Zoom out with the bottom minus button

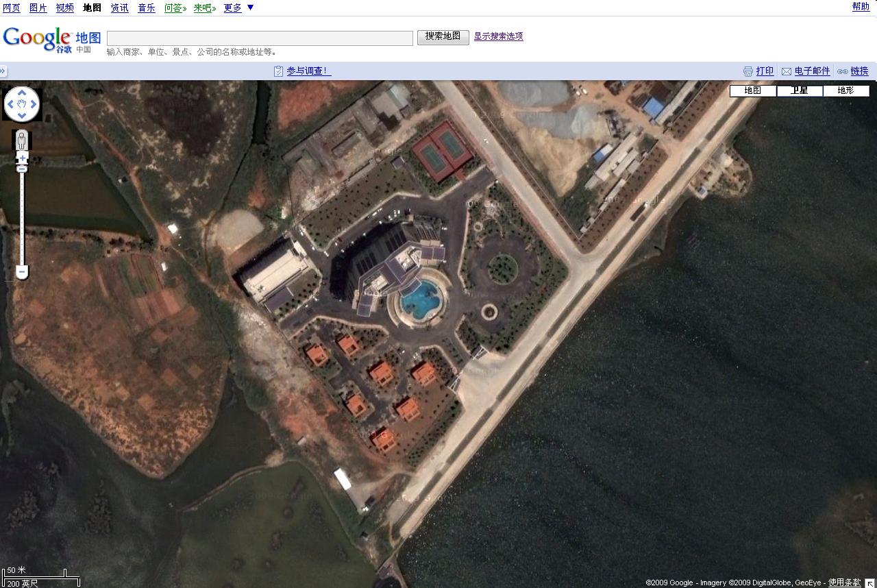coord(22,272)
